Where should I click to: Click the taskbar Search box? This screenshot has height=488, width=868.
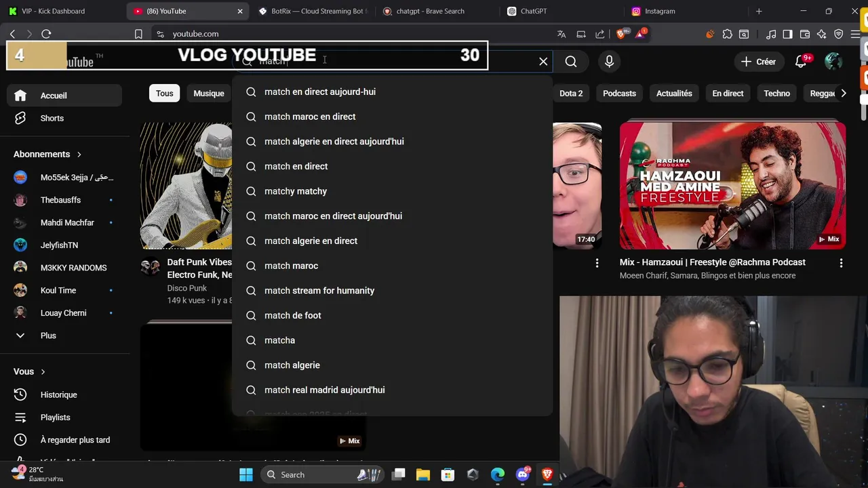point(323,474)
